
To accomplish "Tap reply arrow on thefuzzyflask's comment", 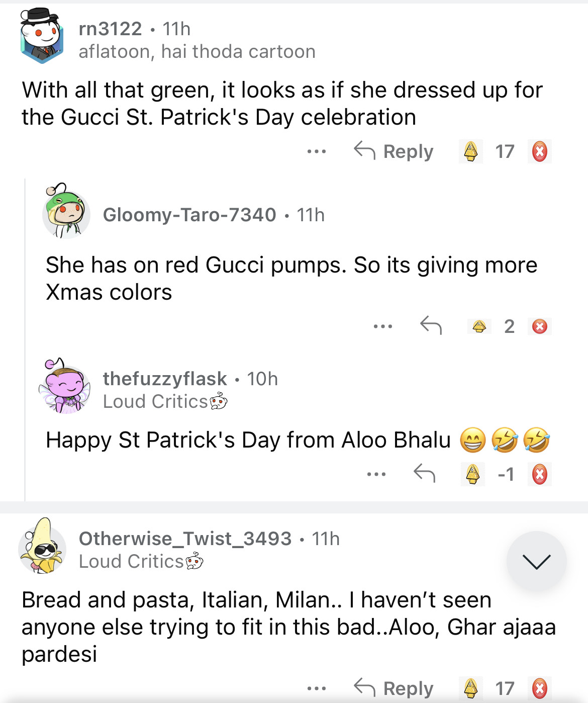I will (x=424, y=474).
